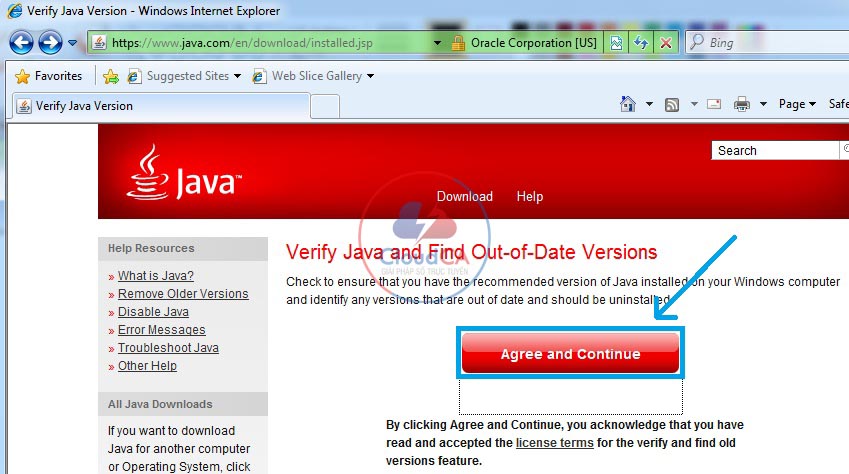Toggle the Compatibility View broken-page icon
Viewport: 849px width, 474px height.
point(616,43)
